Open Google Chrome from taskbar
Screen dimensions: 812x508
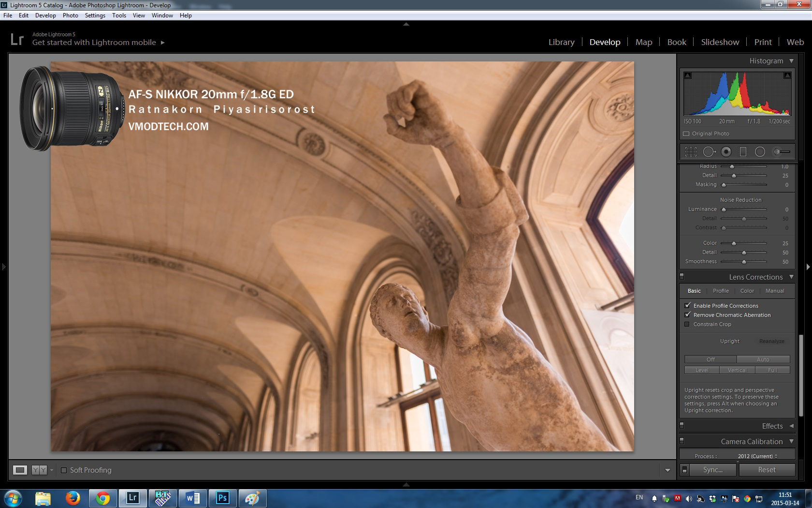click(x=102, y=498)
